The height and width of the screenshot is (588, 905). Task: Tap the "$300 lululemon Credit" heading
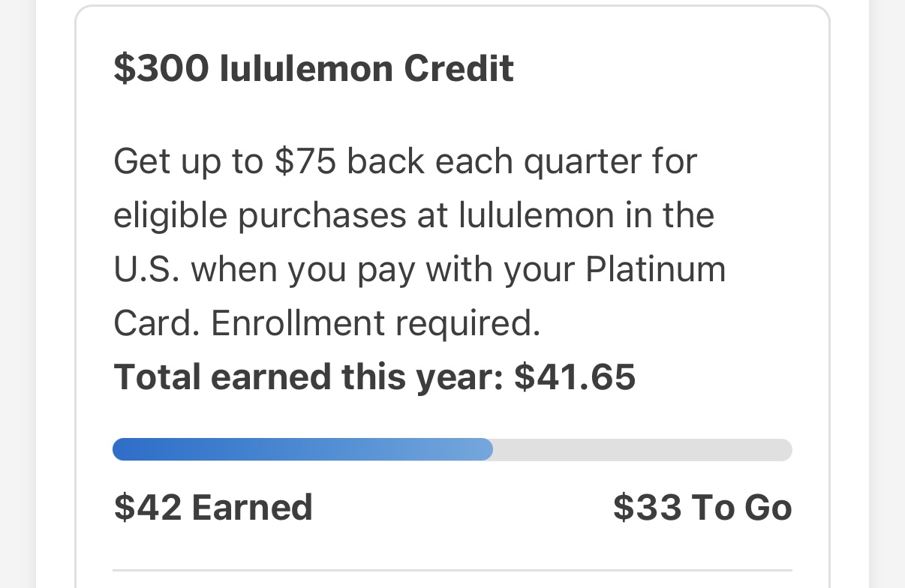tap(314, 69)
